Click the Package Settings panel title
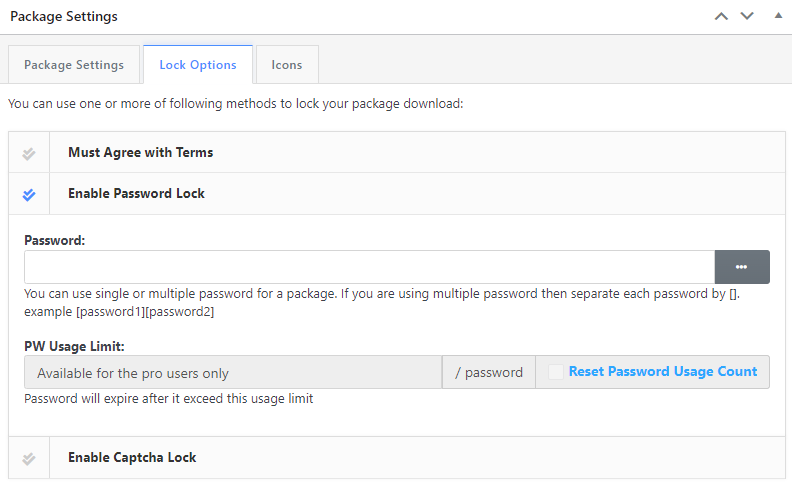Screen dimensions: 792x485 63,17
